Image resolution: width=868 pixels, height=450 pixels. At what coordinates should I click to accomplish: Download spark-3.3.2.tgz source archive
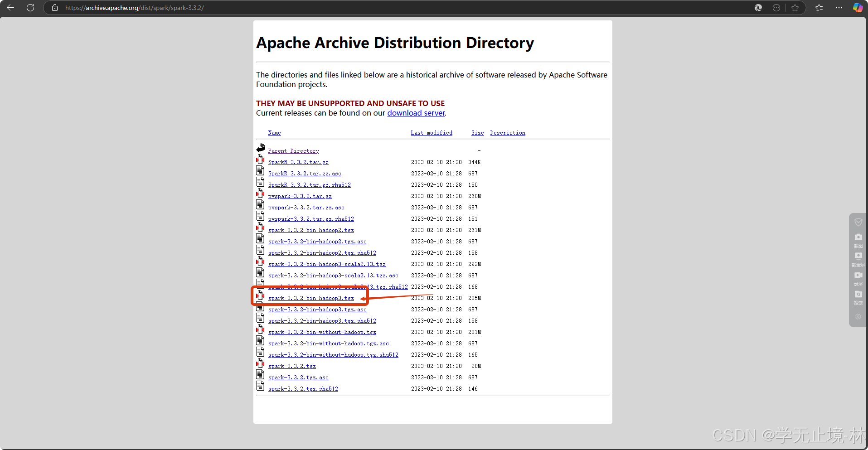click(x=292, y=366)
